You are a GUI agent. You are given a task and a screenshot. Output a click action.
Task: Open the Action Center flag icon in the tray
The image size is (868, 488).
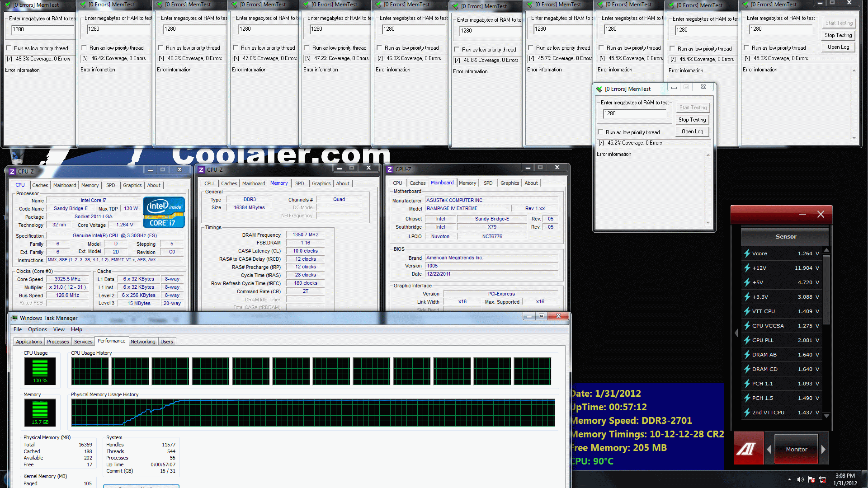[x=811, y=479]
